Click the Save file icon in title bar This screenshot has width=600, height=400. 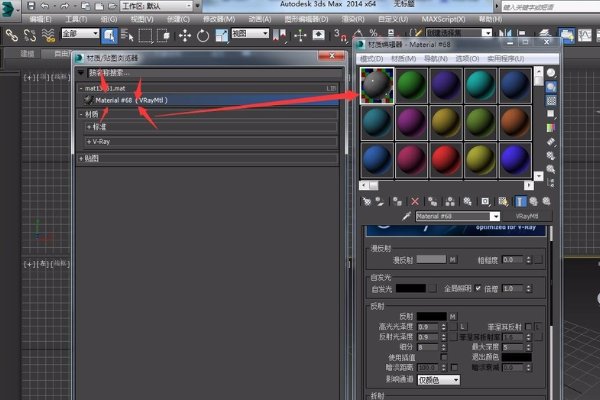pos(31,6)
